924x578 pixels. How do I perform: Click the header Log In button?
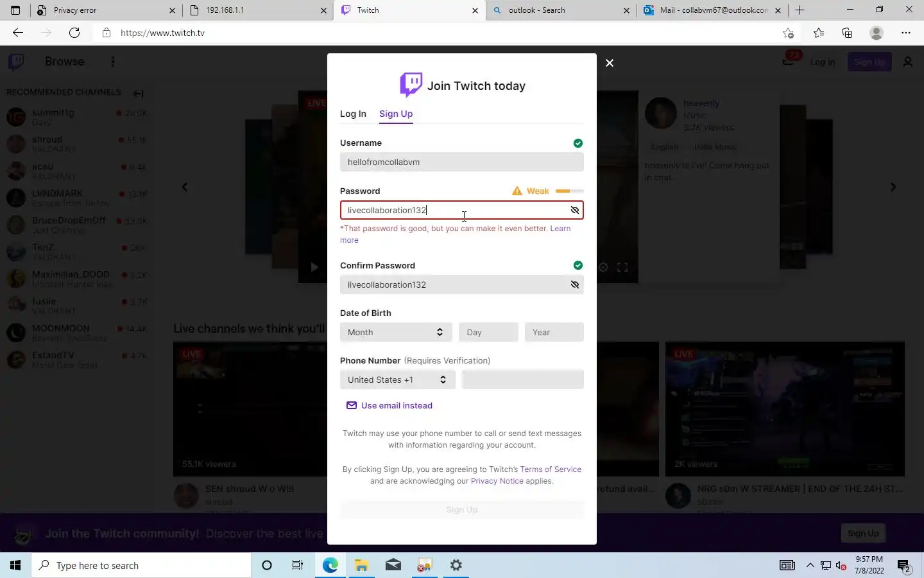pos(822,62)
